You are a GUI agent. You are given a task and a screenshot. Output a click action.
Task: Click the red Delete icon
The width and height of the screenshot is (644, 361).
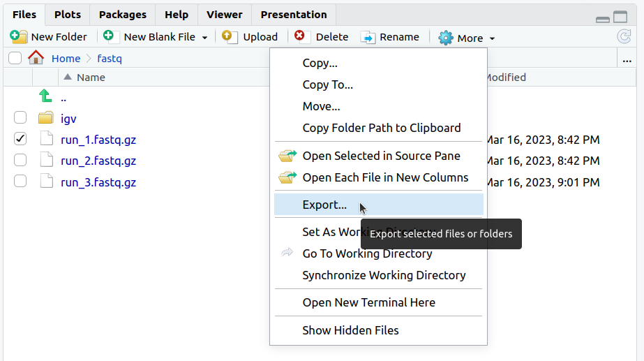(x=302, y=36)
